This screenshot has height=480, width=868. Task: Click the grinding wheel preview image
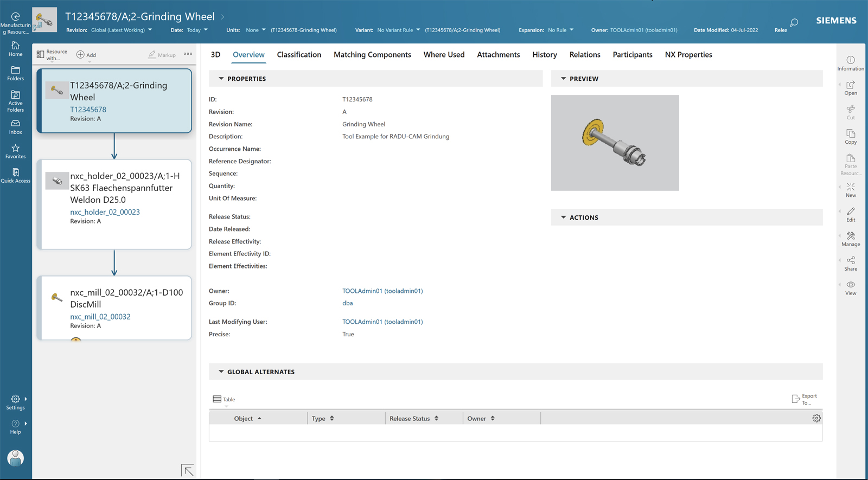[x=615, y=143]
